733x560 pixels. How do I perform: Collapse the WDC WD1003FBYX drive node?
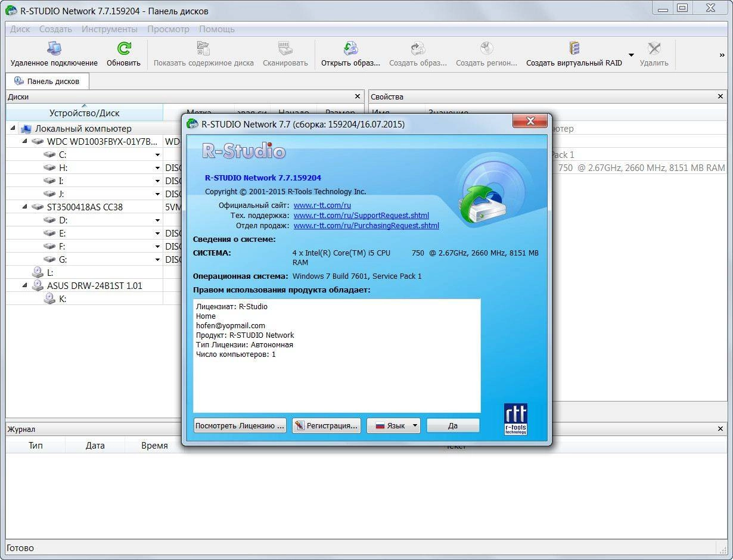coord(25,141)
